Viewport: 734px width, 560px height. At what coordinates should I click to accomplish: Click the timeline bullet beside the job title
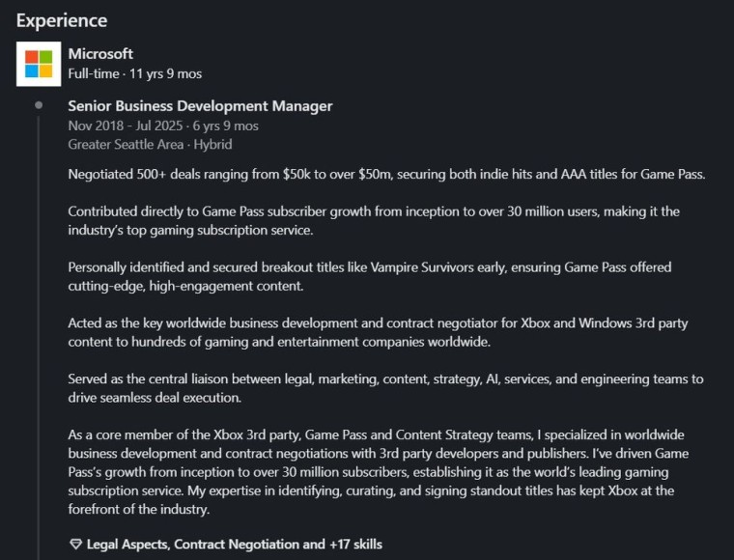(39, 105)
